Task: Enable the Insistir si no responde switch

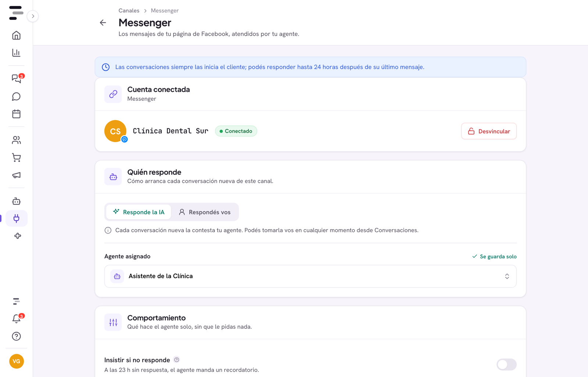Action: [x=506, y=364]
